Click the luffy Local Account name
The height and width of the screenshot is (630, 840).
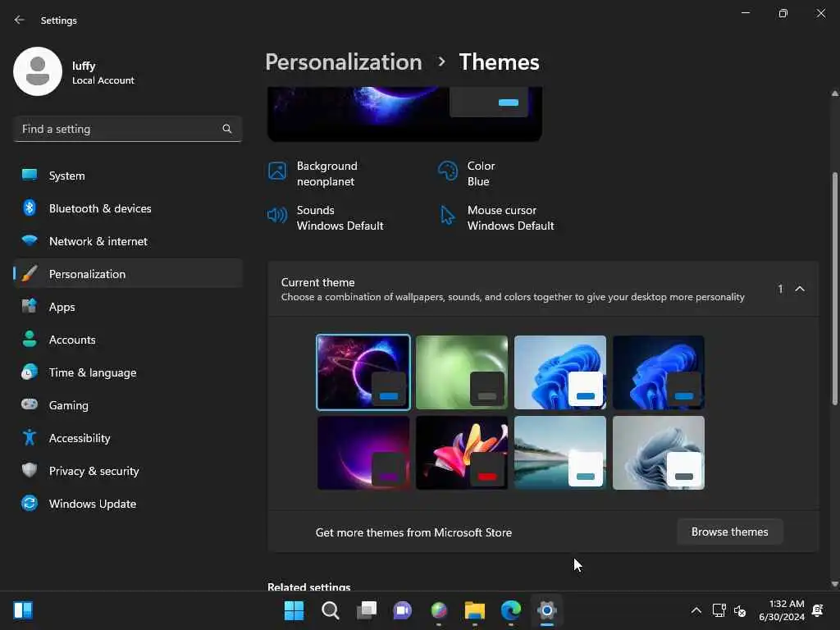(103, 72)
